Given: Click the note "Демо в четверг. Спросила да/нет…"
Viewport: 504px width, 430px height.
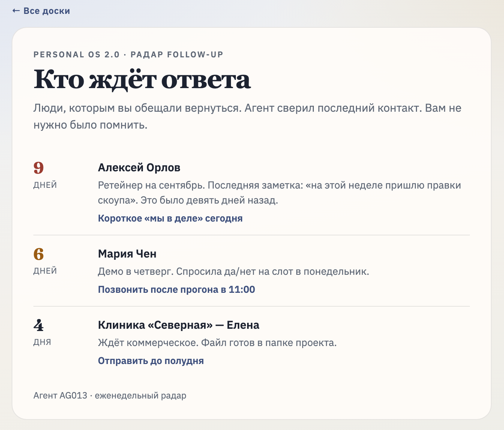Looking at the screenshot, I should (234, 271).
